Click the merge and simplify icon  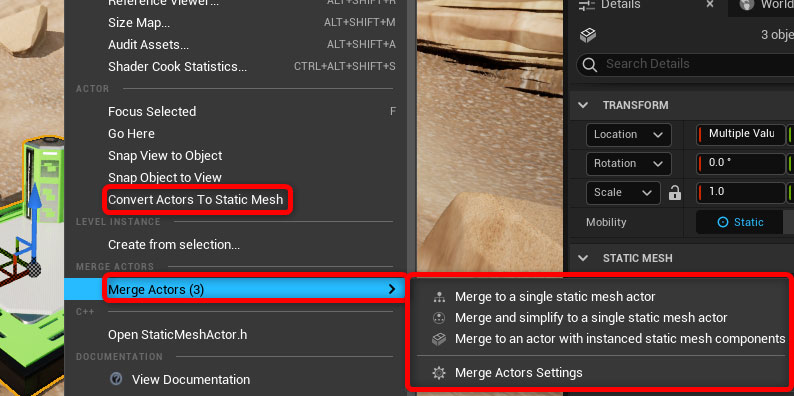(439, 318)
